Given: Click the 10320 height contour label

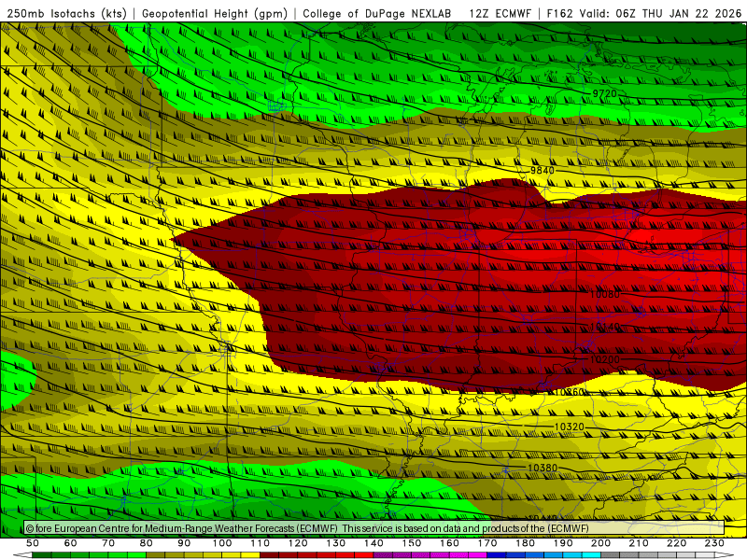Looking at the screenshot, I should tap(570, 427).
